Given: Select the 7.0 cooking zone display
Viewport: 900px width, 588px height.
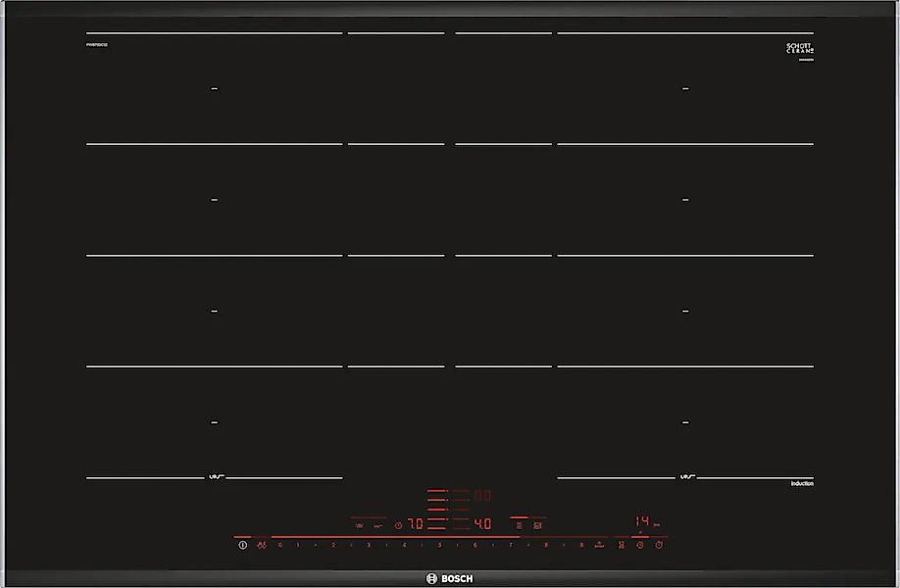Looking at the screenshot, I should pos(416,524).
